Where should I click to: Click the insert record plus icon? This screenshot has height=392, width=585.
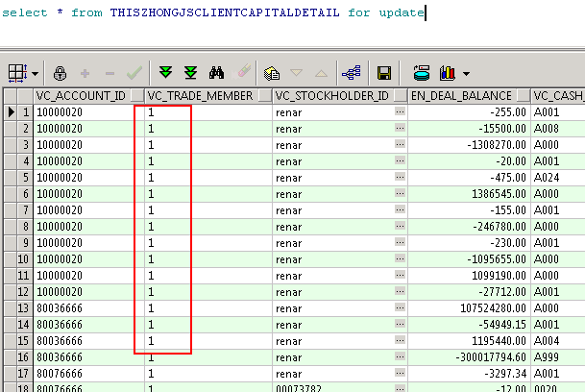(85, 73)
